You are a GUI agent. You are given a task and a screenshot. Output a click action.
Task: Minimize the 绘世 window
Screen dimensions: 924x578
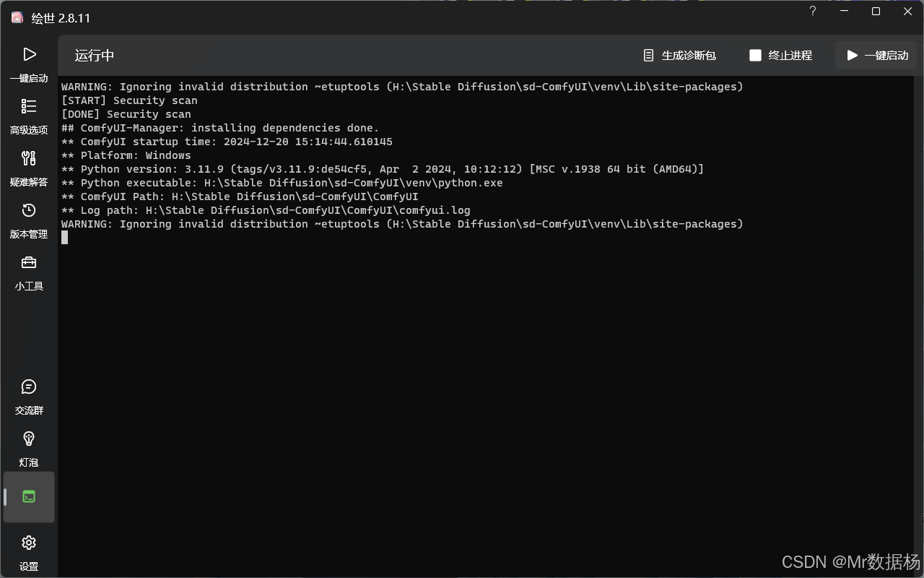click(844, 12)
